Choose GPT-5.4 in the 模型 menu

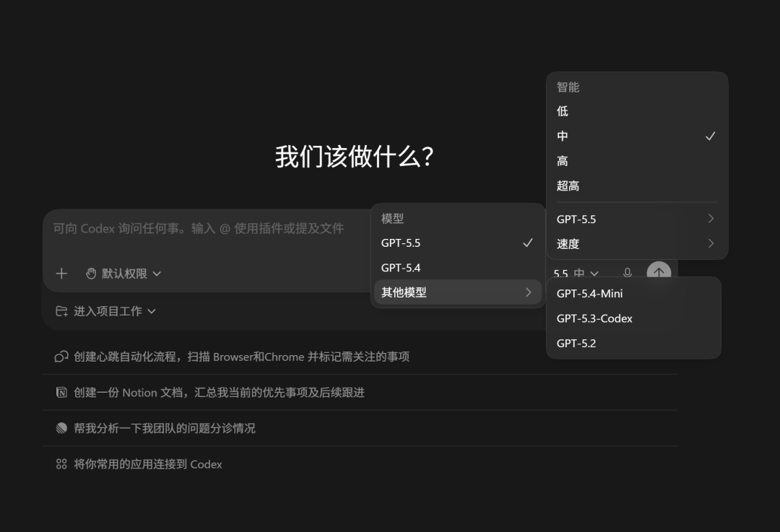point(458,268)
